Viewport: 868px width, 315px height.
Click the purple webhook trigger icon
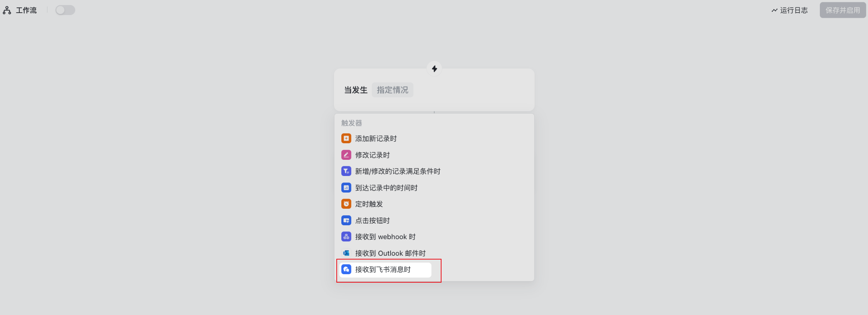[x=346, y=236]
